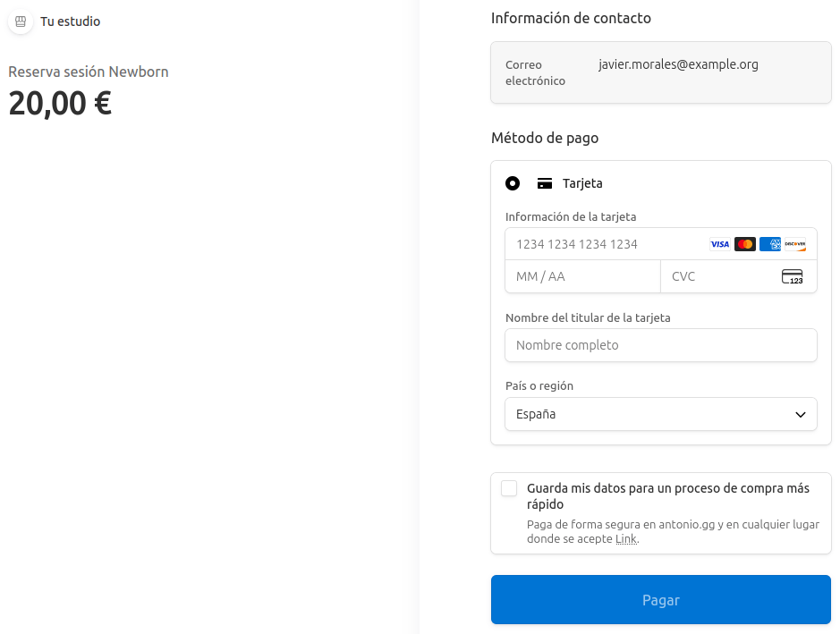Click the Tu estudio merchant name
Screen dimensions: 840x634
tap(70, 21)
